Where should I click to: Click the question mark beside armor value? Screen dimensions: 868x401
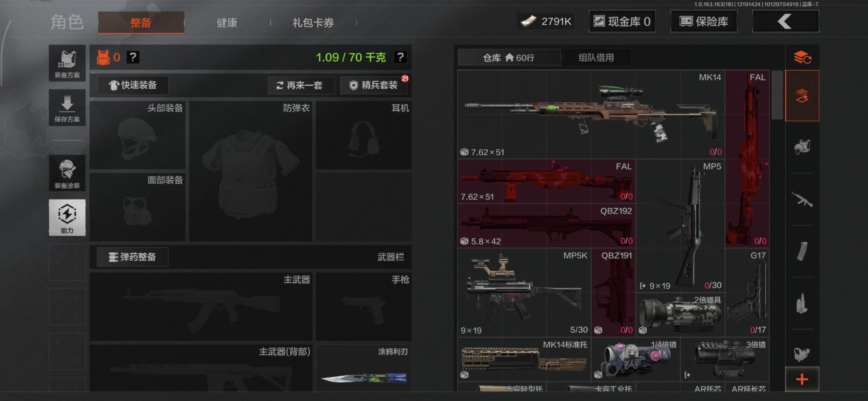click(132, 57)
